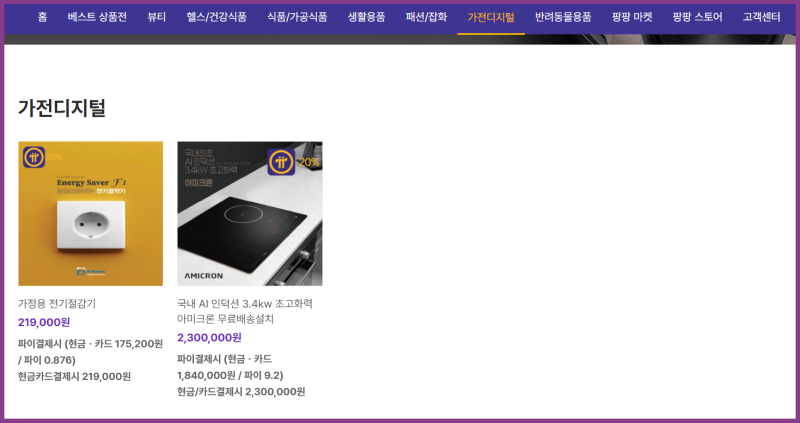This screenshot has height=423, width=800.
Task: Open the 가정용 전기절감기 product title
Action: [57, 304]
